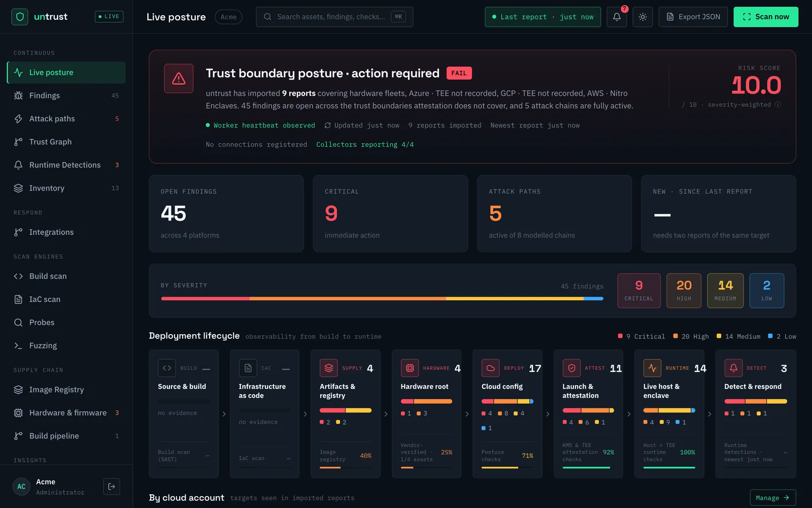Open Detect & respond lifecycle card
The image size is (812, 508).
[756, 414]
